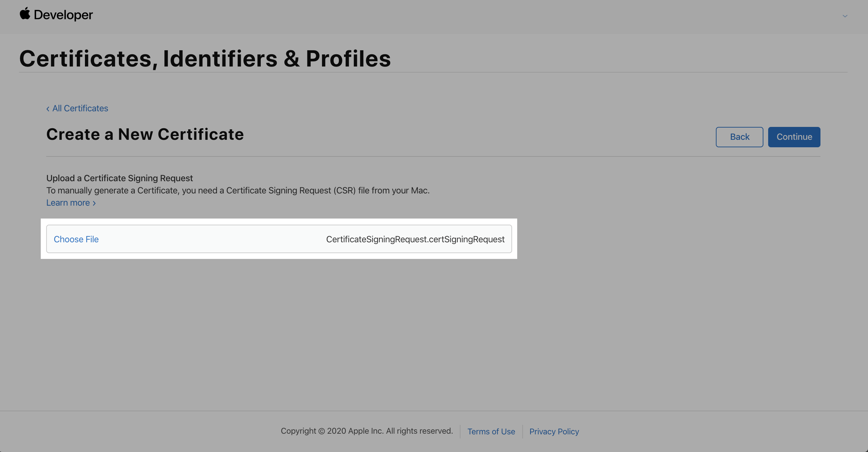Open the Developer home link
868x452 pixels.
[x=63, y=15]
